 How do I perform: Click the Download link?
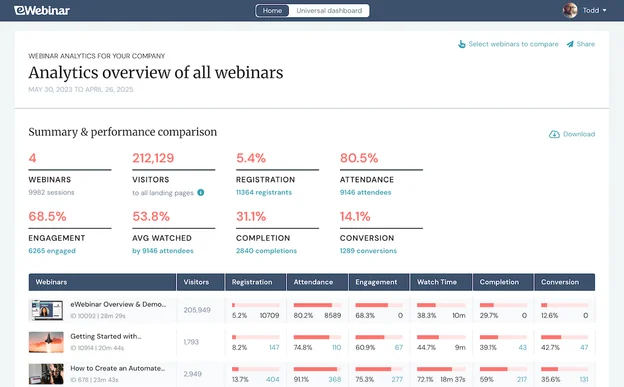click(x=579, y=134)
